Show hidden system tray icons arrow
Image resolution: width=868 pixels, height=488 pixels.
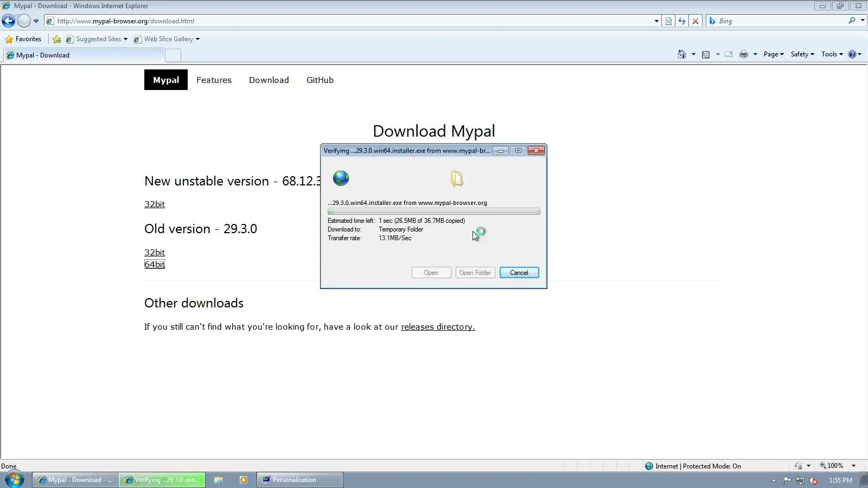tap(774, 480)
